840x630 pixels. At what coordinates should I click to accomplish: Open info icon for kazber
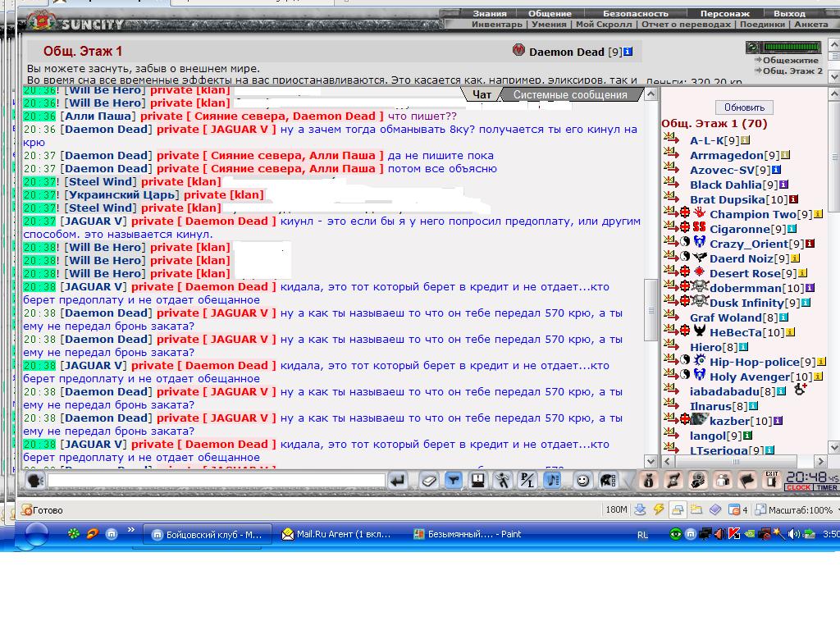pyautogui.click(x=778, y=421)
